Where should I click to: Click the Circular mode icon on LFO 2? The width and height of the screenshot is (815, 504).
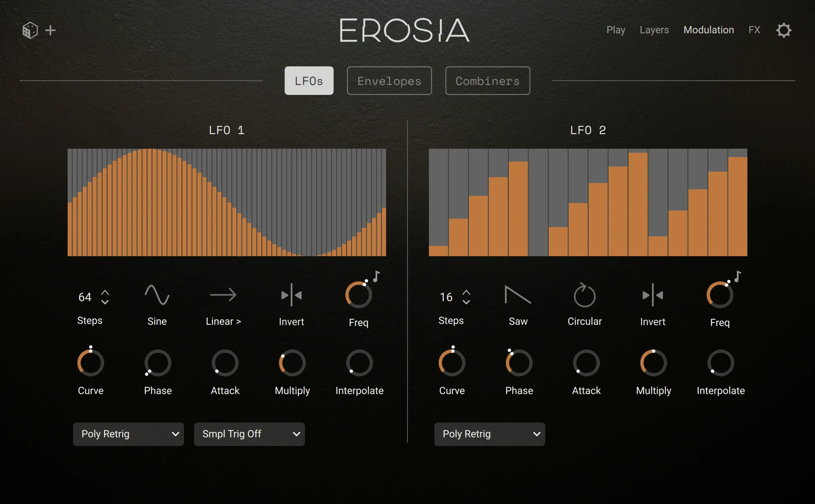[584, 295]
